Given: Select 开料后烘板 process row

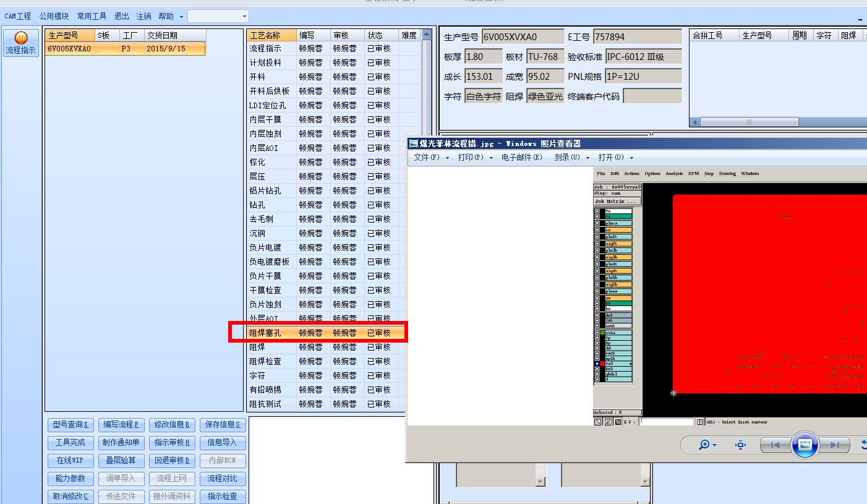Looking at the screenshot, I should pyautogui.click(x=333, y=91).
